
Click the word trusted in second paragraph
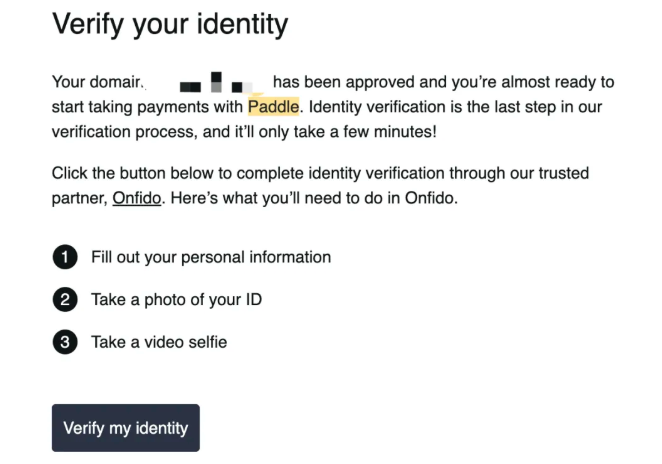564,173
